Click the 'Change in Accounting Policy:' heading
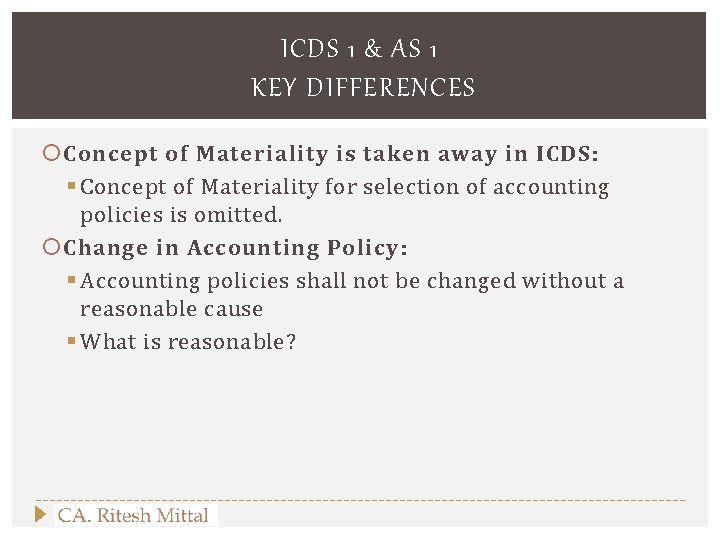 click(x=236, y=248)
